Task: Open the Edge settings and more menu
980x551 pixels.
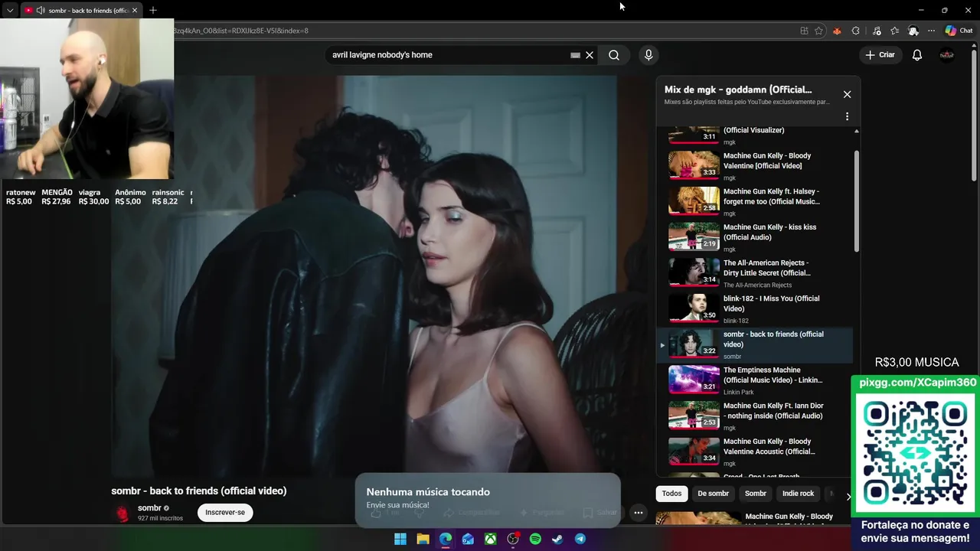Action: click(931, 31)
